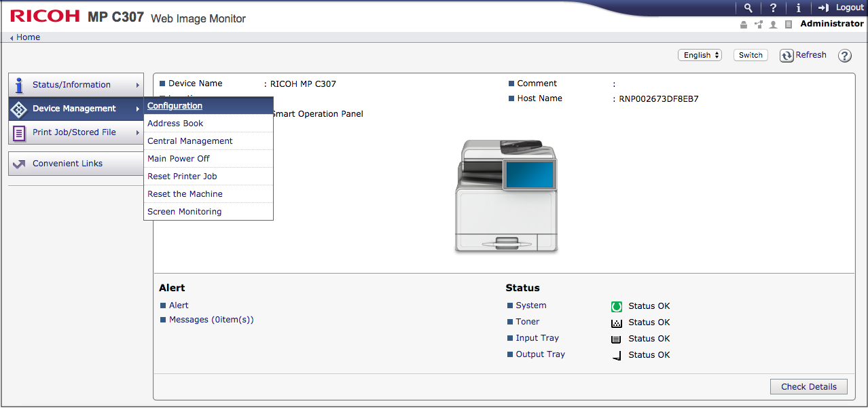The width and height of the screenshot is (868, 408).
Task: Open the System status link
Action: pyautogui.click(x=531, y=305)
